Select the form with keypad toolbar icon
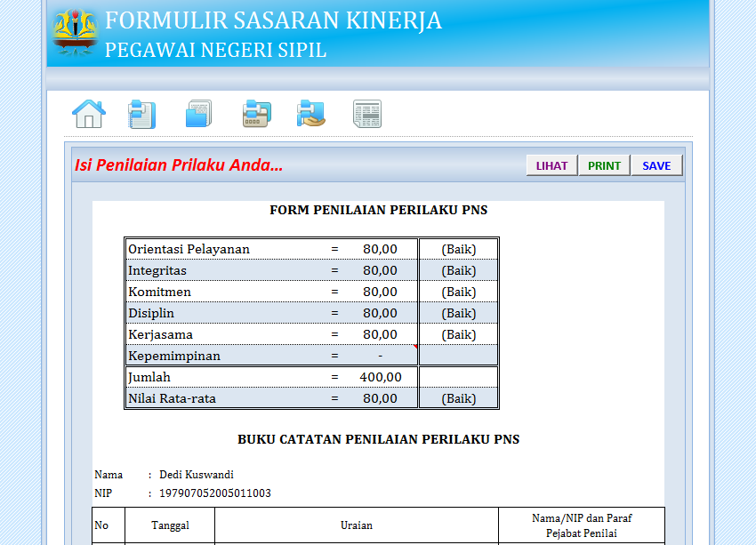This screenshot has height=545, width=756. [x=255, y=113]
